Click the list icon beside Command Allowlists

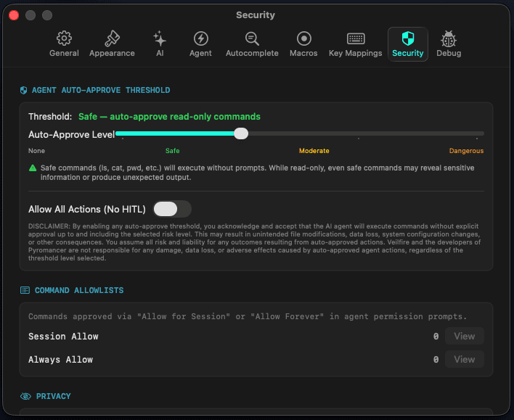coord(25,290)
